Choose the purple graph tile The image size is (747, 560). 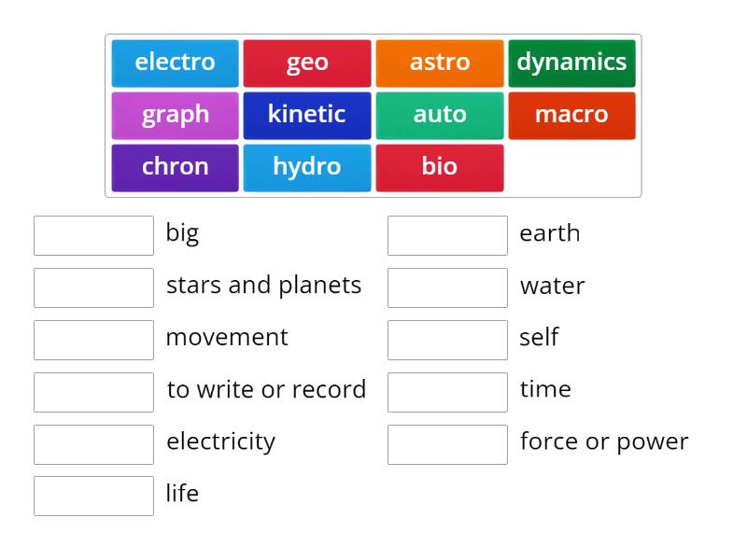[175, 116]
